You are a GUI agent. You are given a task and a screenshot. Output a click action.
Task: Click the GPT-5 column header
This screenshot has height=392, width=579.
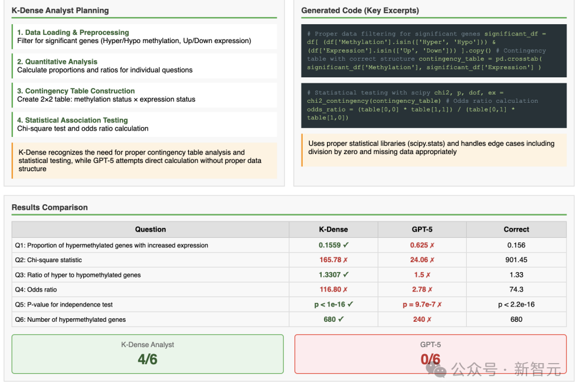(422, 229)
